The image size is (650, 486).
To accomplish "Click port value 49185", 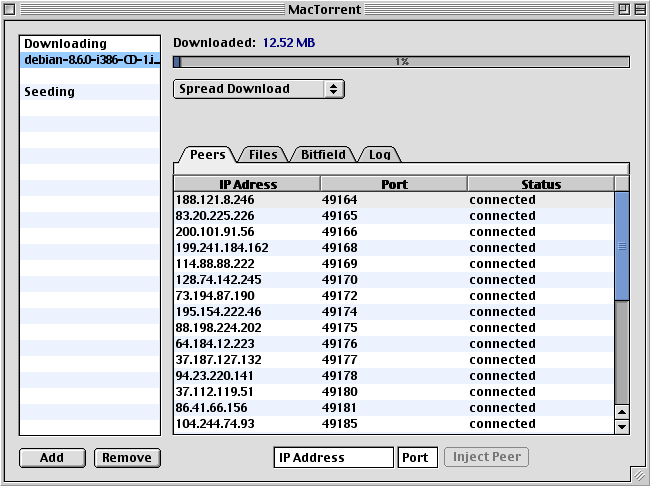I will pos(340,424).
